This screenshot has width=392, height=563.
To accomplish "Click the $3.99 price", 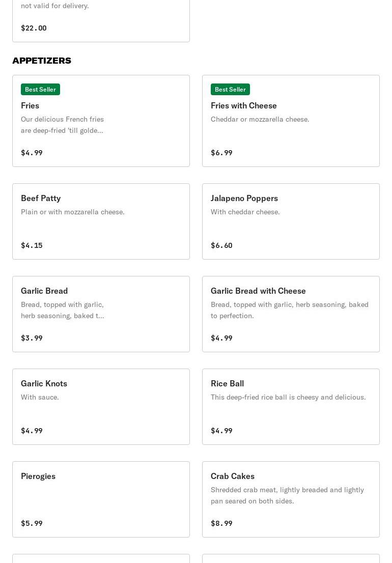I will tap(32, 338).
